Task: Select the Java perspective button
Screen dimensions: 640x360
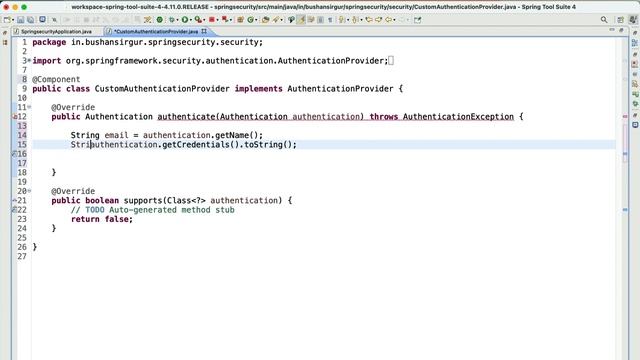Action: 633,20
